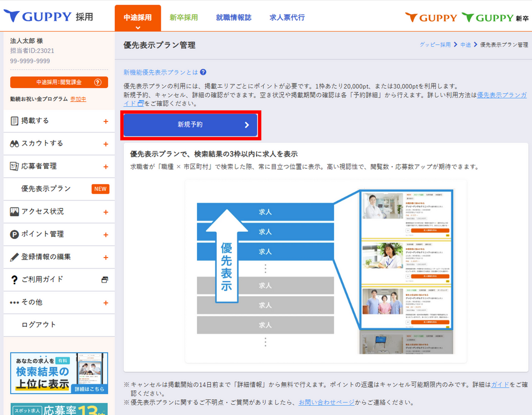Open the お問い合わせページ link

(x=326, y=403)
